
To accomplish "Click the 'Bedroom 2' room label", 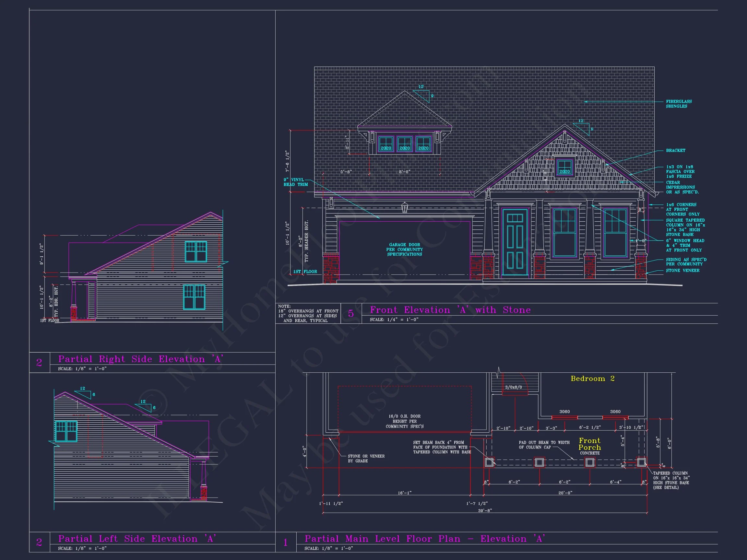I will (592, 379).
